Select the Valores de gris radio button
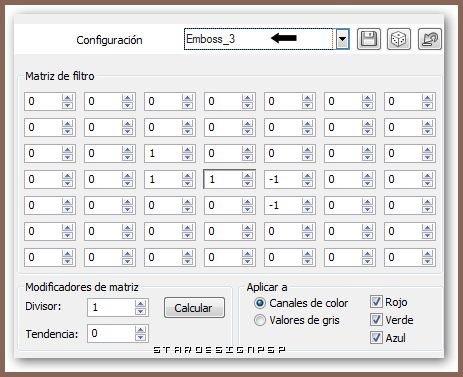Screen dimensions: 463x377 (260, 320)
